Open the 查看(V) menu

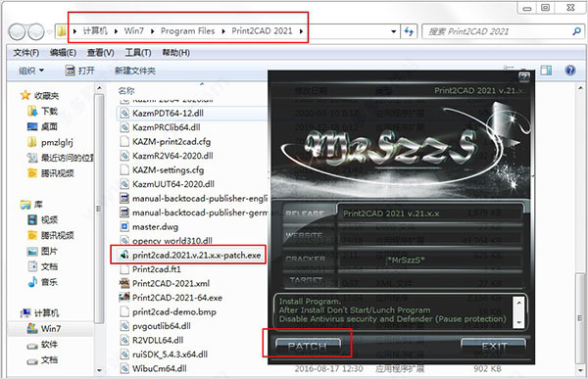101,53
